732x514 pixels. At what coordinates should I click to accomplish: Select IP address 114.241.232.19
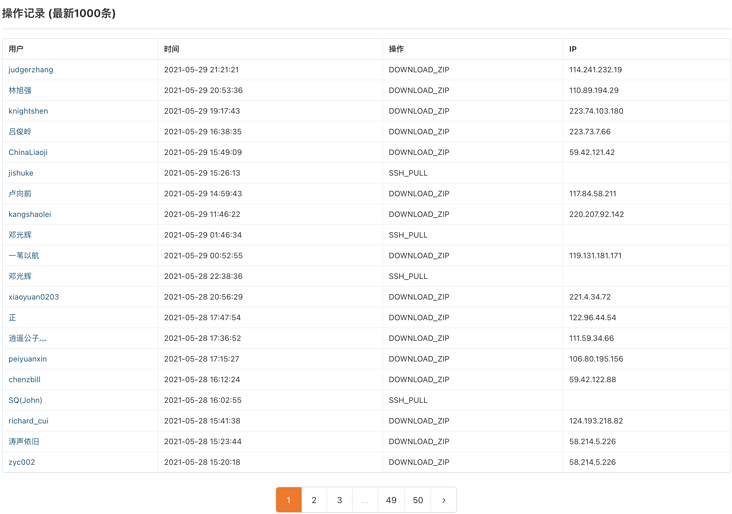pos(595,70)
